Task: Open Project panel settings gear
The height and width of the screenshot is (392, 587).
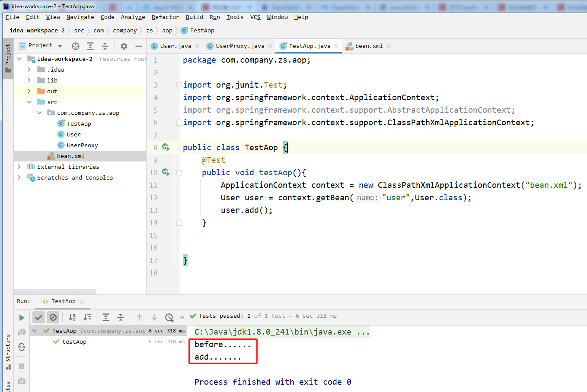Action: coord(124,46)
